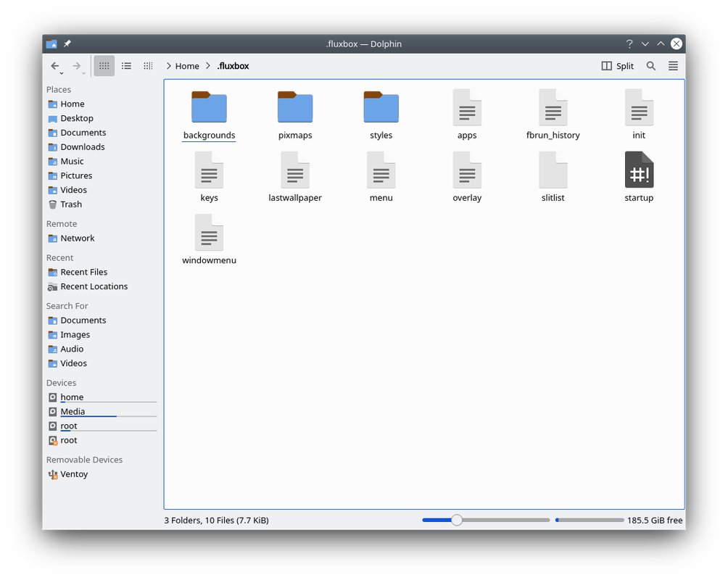Select the startup script file
728x580 pixels.
coord(639,177)
